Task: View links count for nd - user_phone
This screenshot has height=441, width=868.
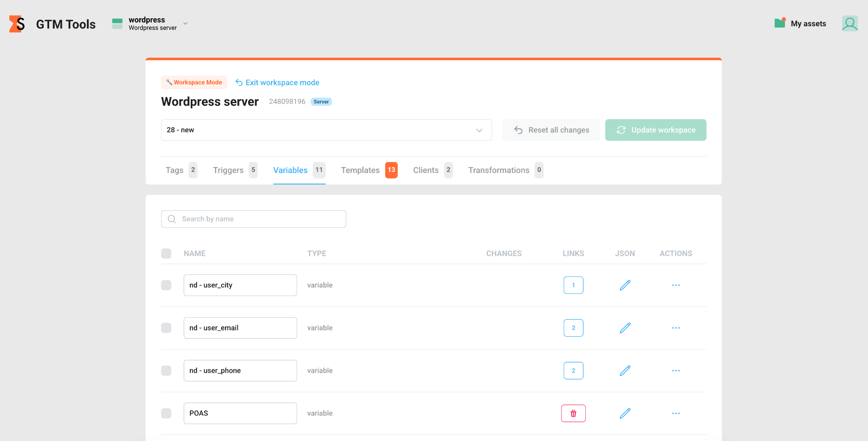Action: click(573, 371)
